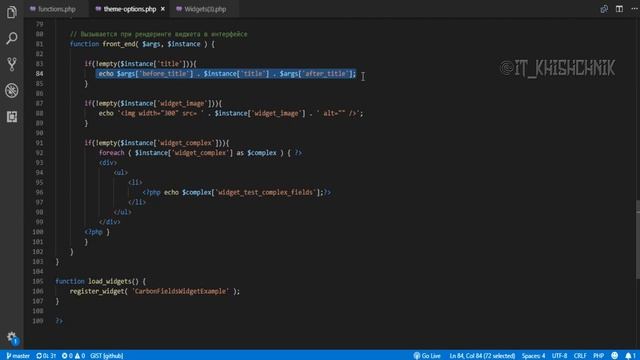Change CRLF end-of-line sequence
The height and width of the screenshot is (360, 640).
click(x=580, y=356)
